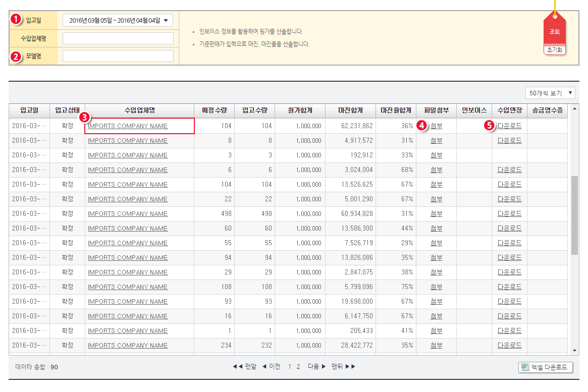588x392 pixels.
Task: Download 수입면장 for the 6,147,750 margin row
Action: pyautogui.click(x=509, y=316)
